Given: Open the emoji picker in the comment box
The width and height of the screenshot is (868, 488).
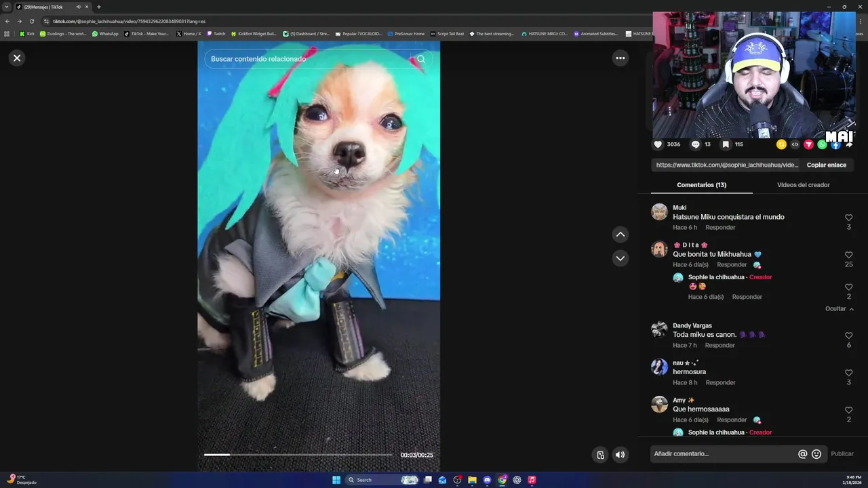Looking at the screenshot, I should [x=816, y=454].
